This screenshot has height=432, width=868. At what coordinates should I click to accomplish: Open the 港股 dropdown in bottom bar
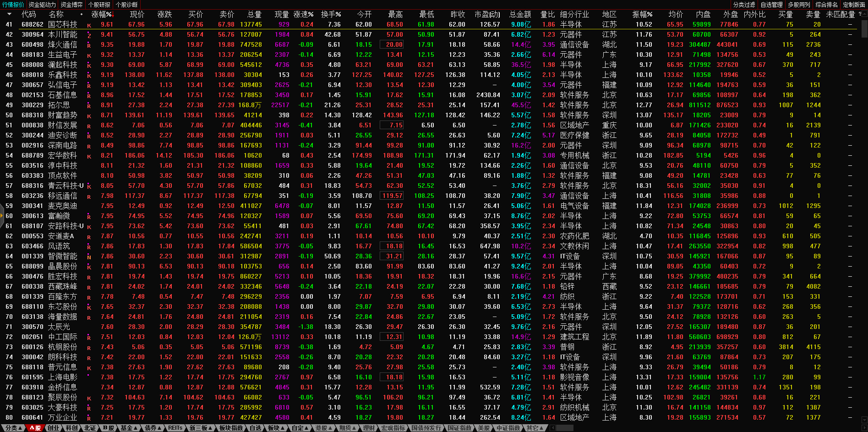tap(324, 428)
